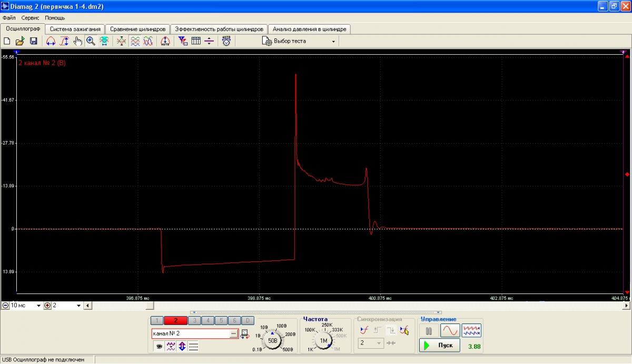Select the horizontal measurement cursor tool

coord(51,41)
